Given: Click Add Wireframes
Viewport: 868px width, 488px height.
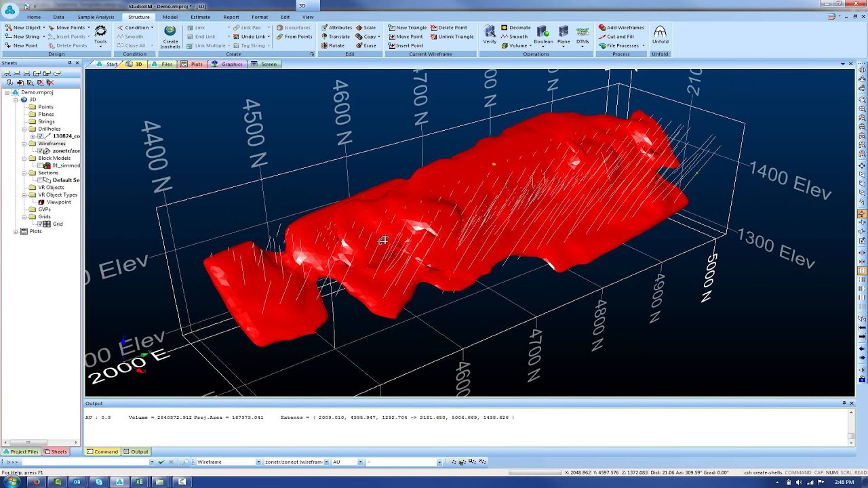Looking at the screenshot, I should pos(621,28).
